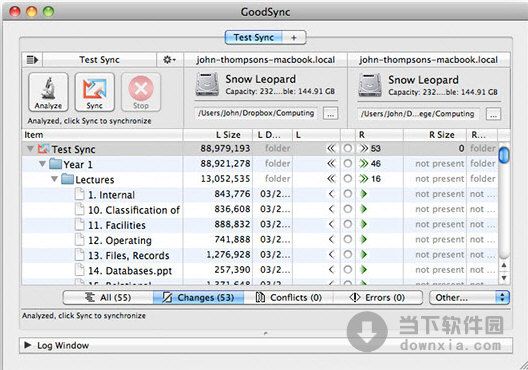
Task: Set 10. Classification row to do nothing
Action: pos(348,209)
